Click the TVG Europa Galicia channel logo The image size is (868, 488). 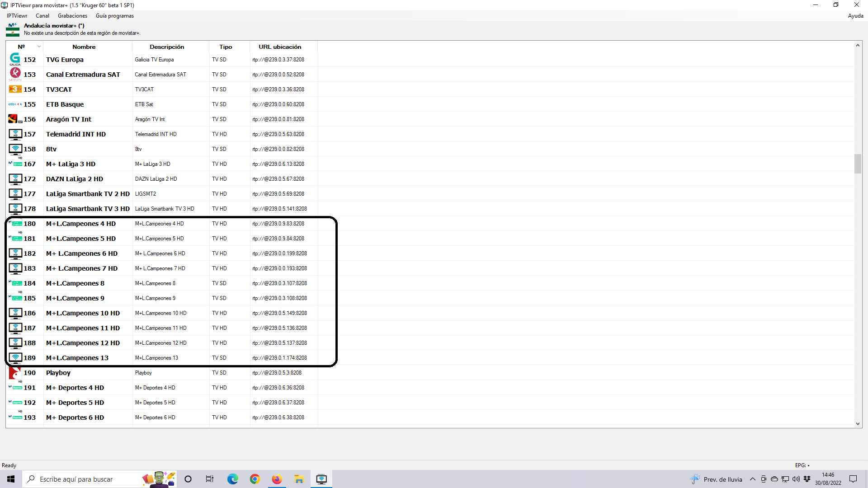[x=15, y=59]
